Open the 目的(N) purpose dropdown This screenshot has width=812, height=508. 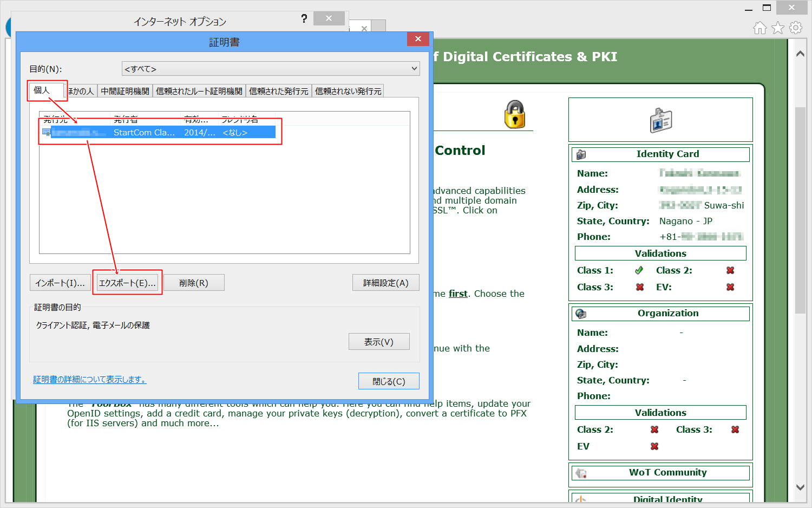point(271,69)
